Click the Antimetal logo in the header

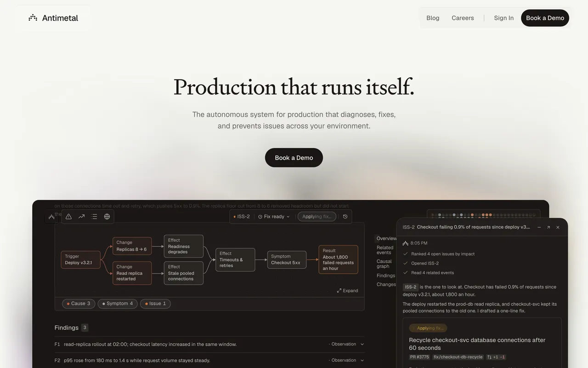coord(53,18)
